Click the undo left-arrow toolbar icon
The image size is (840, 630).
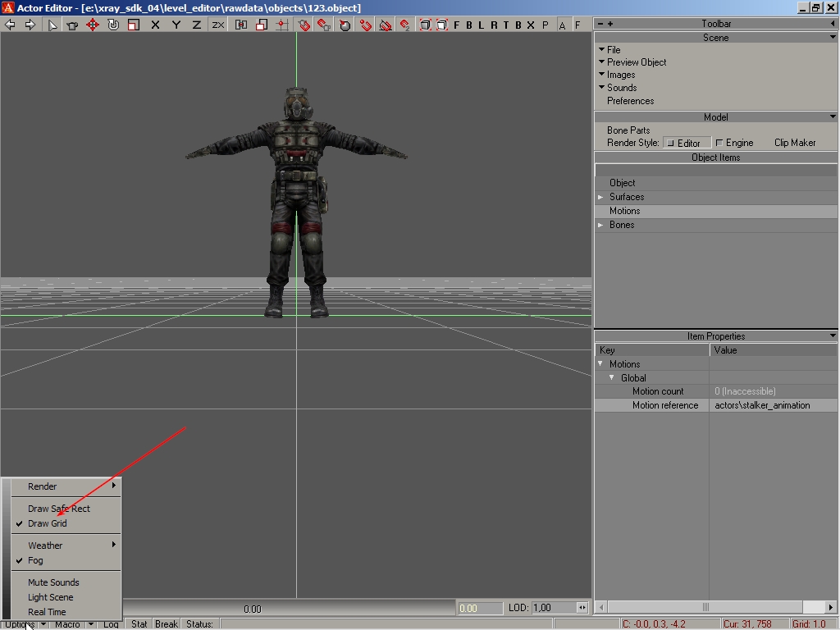click(x=10, y=25)
